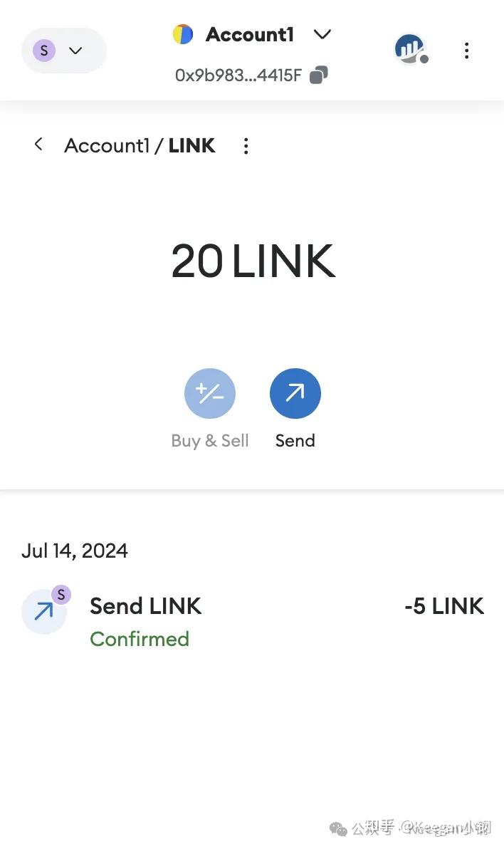This screenshot has height=849, width=504.
Task: Click the Buy & Sell label
Action: click(210, 441)
